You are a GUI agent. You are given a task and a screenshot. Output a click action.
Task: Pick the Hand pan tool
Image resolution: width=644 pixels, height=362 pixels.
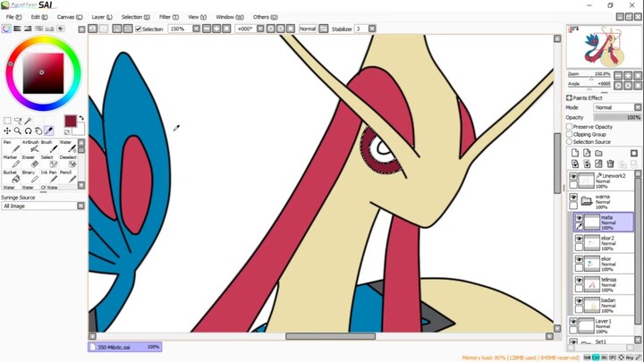(x=38, y=130)
